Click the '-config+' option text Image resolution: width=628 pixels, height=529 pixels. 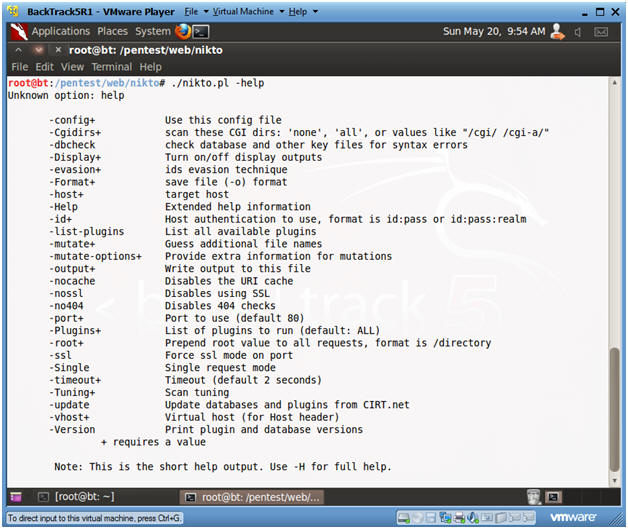[72, 120]
